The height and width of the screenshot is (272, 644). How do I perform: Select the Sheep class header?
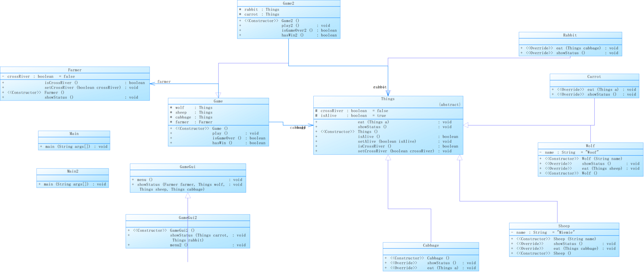point(564,226)
